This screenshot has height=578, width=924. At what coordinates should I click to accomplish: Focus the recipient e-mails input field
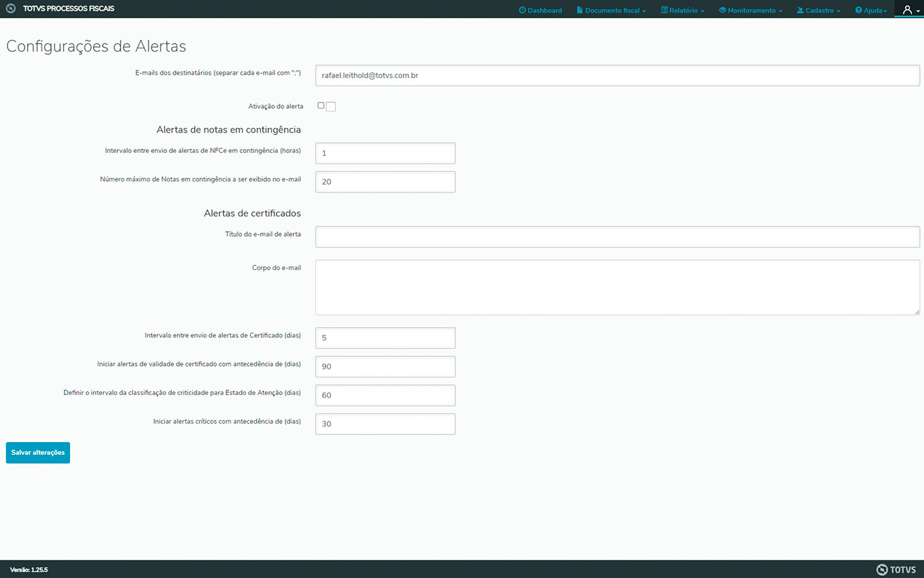pyautogui.click(x=617, y=75)
